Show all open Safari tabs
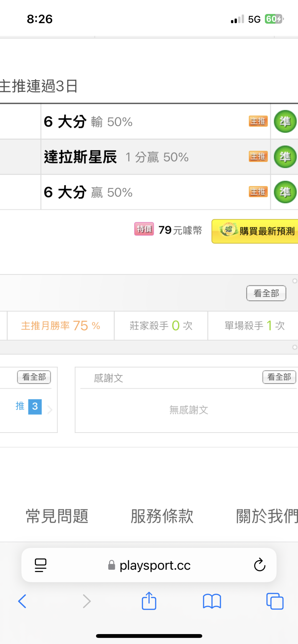The height and width of the screenshot is (644, 298). click(x=275, y=601)
